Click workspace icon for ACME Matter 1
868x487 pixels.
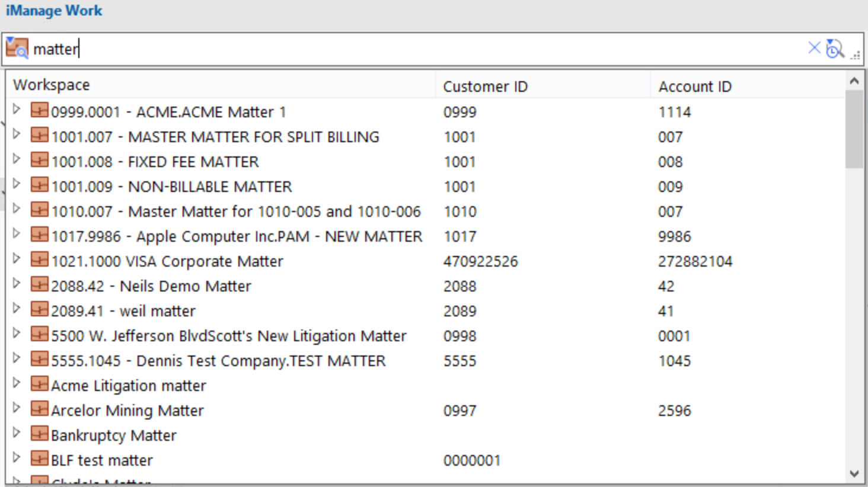(40, 110)
